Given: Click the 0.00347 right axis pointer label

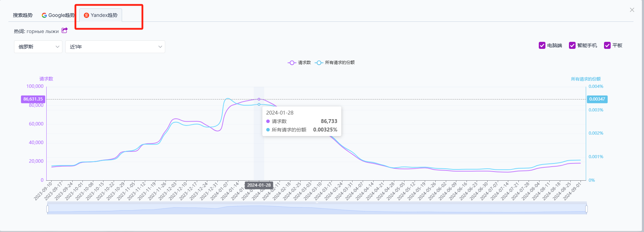Looking at the screenshot, I should tap(597, 99).
